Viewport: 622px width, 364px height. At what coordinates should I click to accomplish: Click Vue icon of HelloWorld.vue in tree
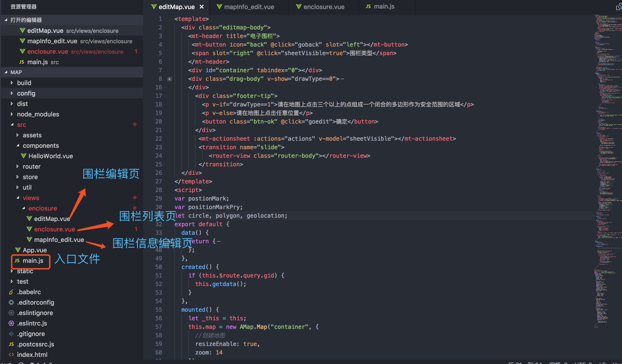click(24, 156)
